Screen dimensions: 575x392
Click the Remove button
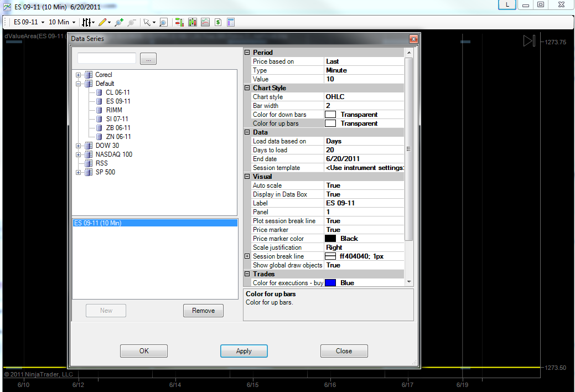pyautogui.click(x=203, y=311)
